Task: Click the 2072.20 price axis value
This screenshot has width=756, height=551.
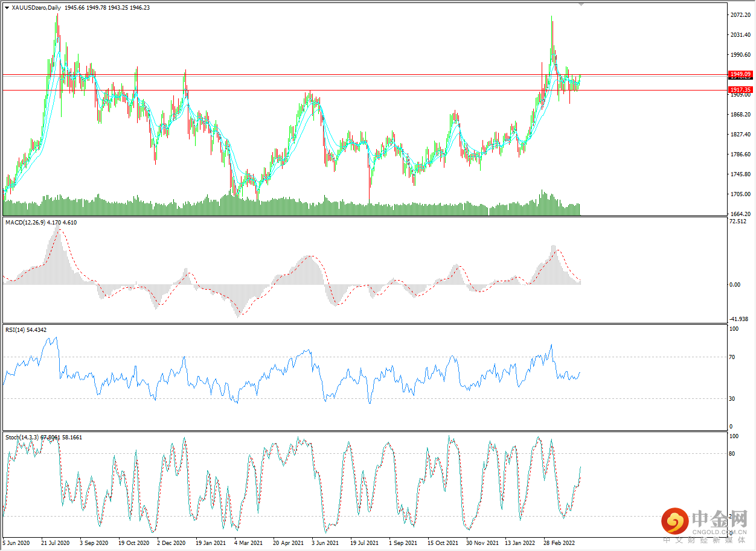Action: click(x=740, y=14)
